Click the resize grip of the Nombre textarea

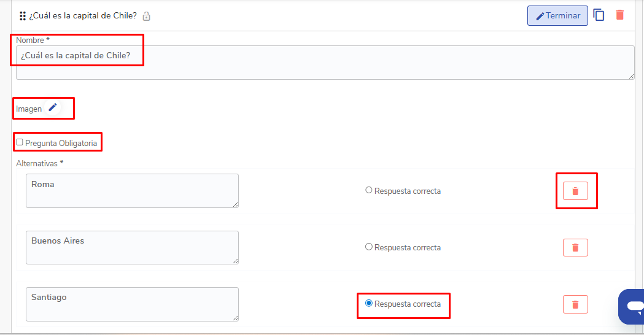coord(631,75)
